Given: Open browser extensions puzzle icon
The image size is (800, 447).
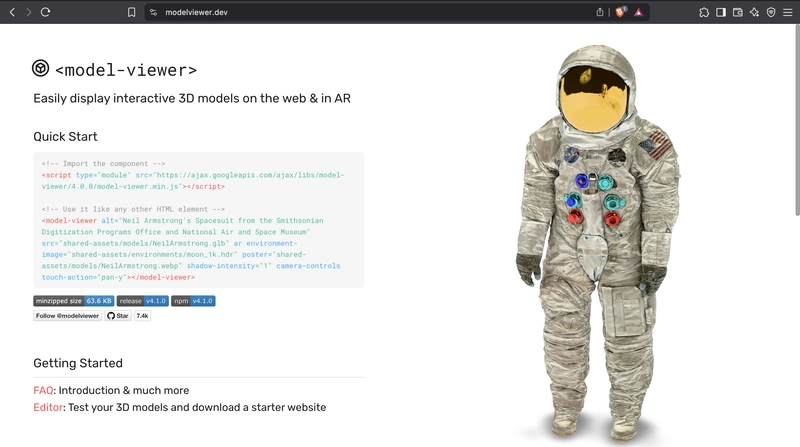Looking at the screenshot, I should [x=704, y=12].
